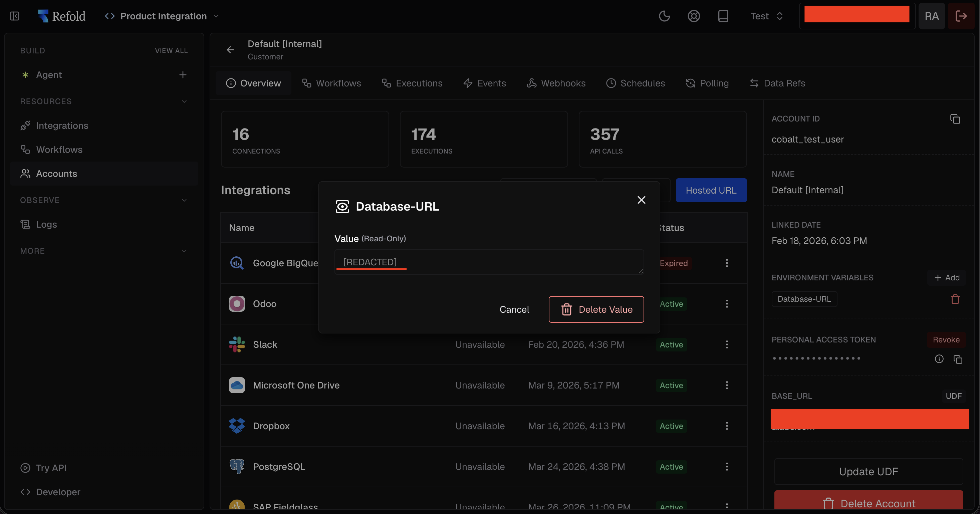This screenshot has height=514, width=980.
Task: Show personal access token info
Action: (939, 359)
